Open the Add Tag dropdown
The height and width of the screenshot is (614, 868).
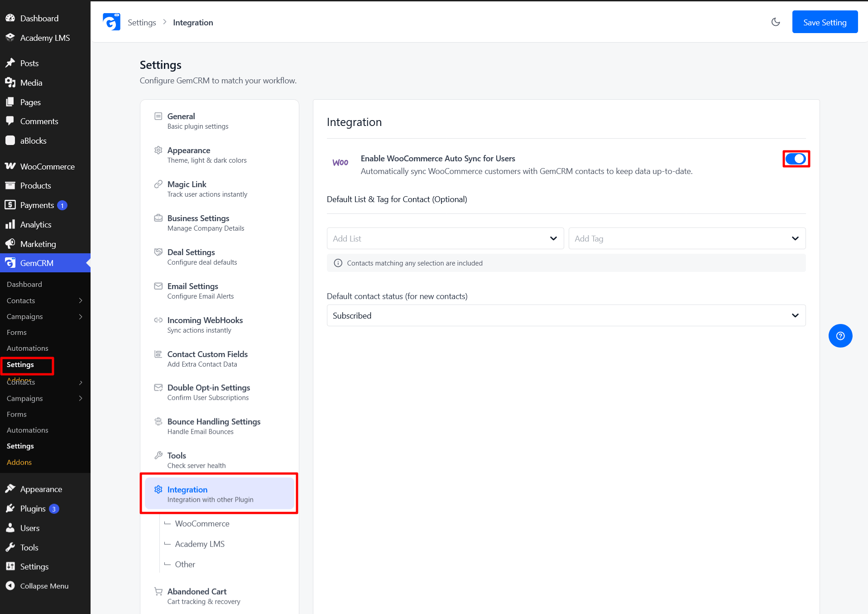(x=687, y=238)
